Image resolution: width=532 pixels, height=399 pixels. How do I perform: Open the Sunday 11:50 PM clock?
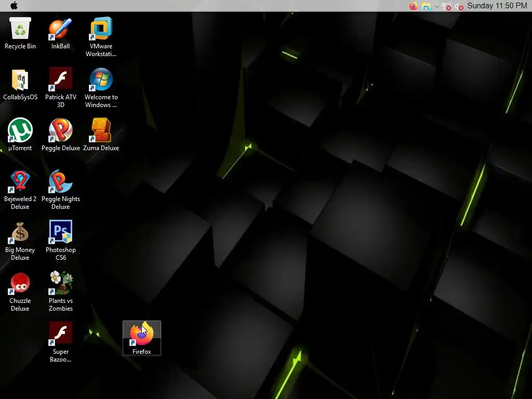(x=497, y=6)
